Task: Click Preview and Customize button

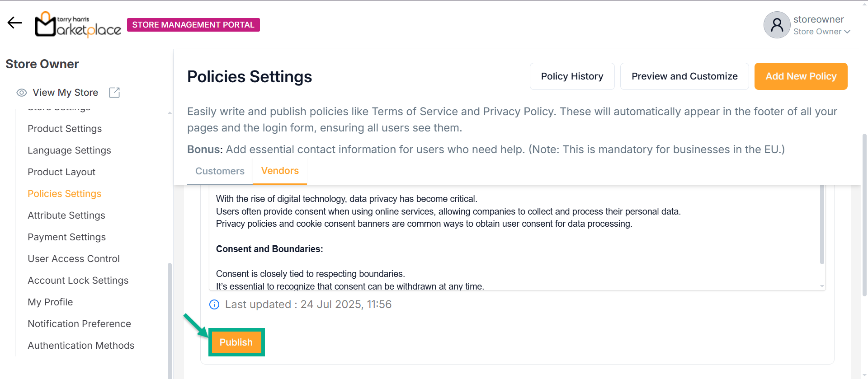Action: point(684,76)
